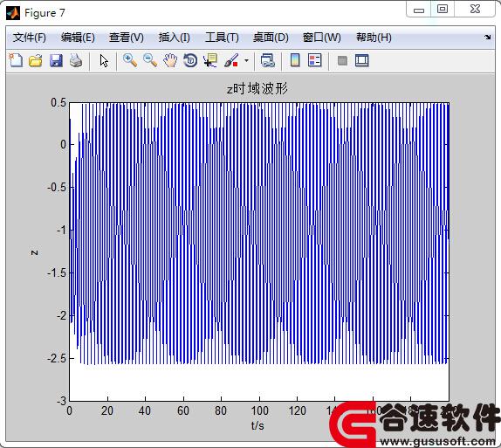Expand the Brush color dropdown arrow
This screenshot has width=501, height=448.
246,60
